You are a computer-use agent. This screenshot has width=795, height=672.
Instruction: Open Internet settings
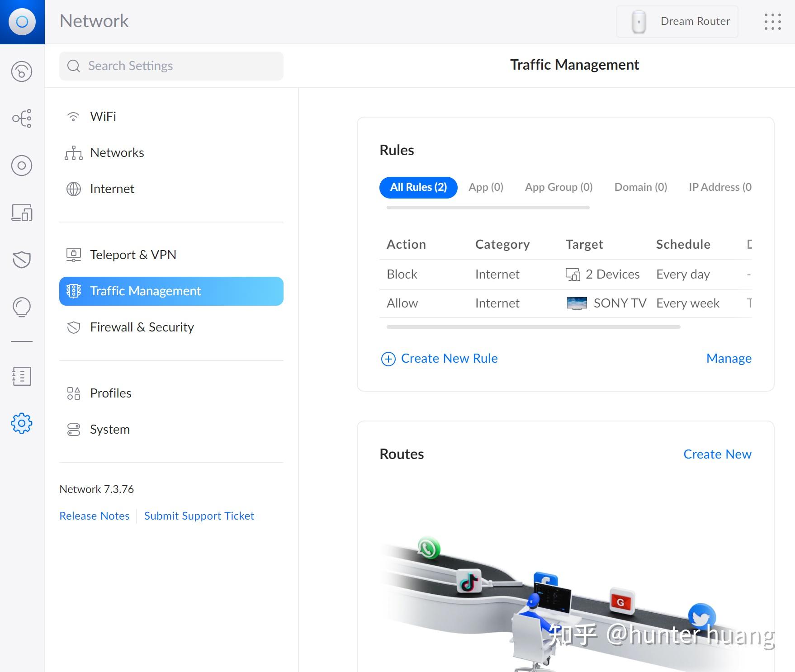tap(171, 189)
